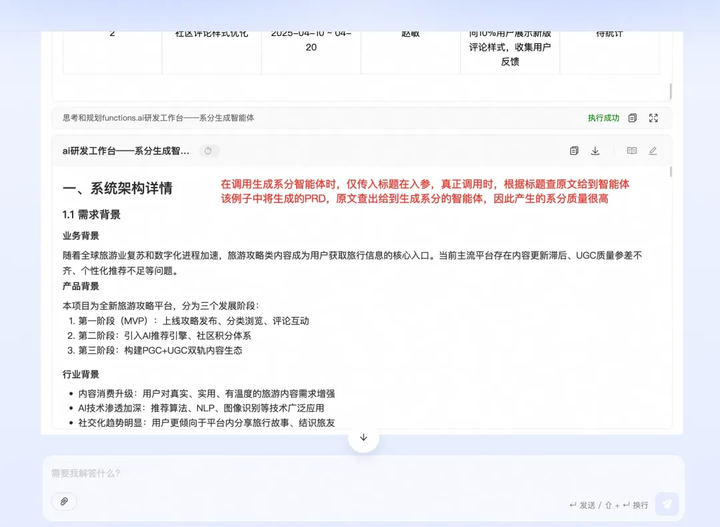Screen dimensions: 720x527
Task: Click the 社区评论样式优化 table cell
Action: 212,34
